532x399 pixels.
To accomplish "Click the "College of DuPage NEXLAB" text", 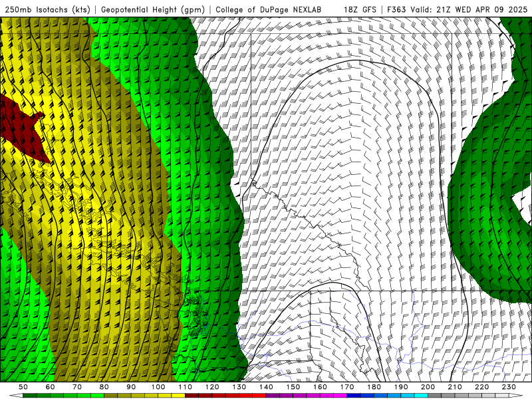I will click(x=269, y=10).
